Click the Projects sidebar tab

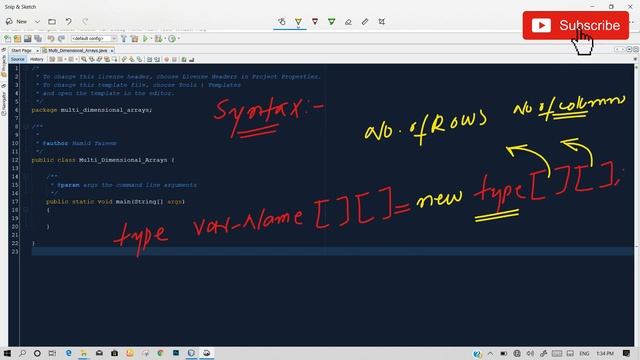tap(4, 65)
